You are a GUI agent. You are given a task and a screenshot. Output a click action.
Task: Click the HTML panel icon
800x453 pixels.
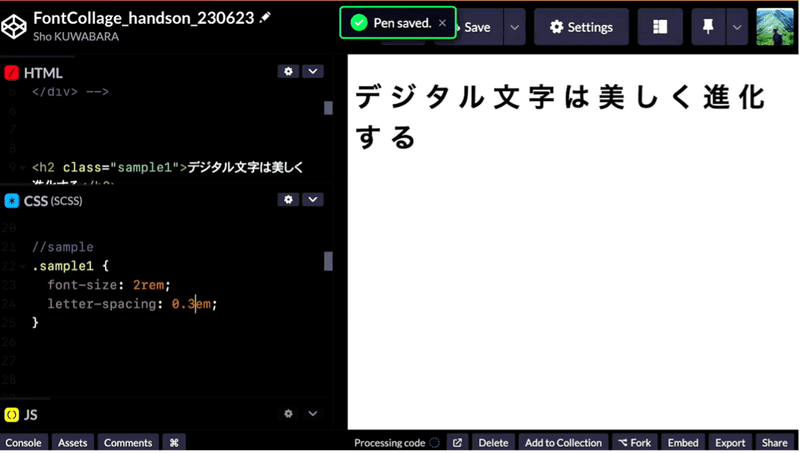[x=11, y=73]
